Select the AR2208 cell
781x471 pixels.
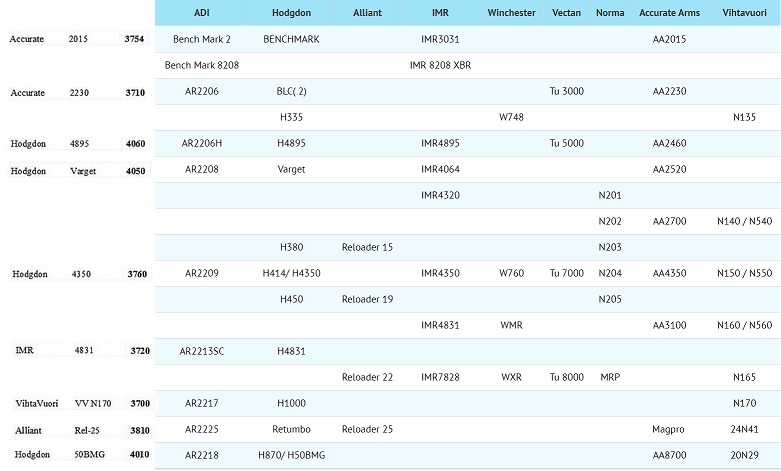pyautogui.click(x=202, y=169)
